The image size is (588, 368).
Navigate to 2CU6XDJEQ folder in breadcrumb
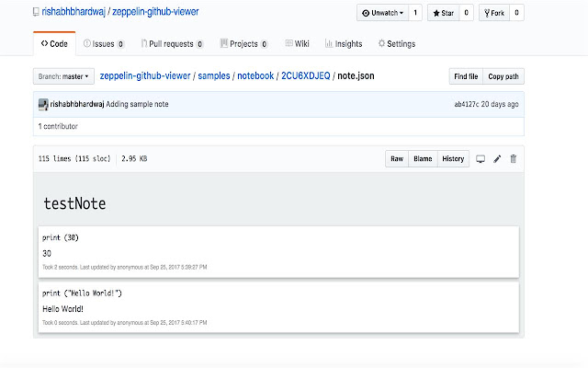click(x=306, y=75)
